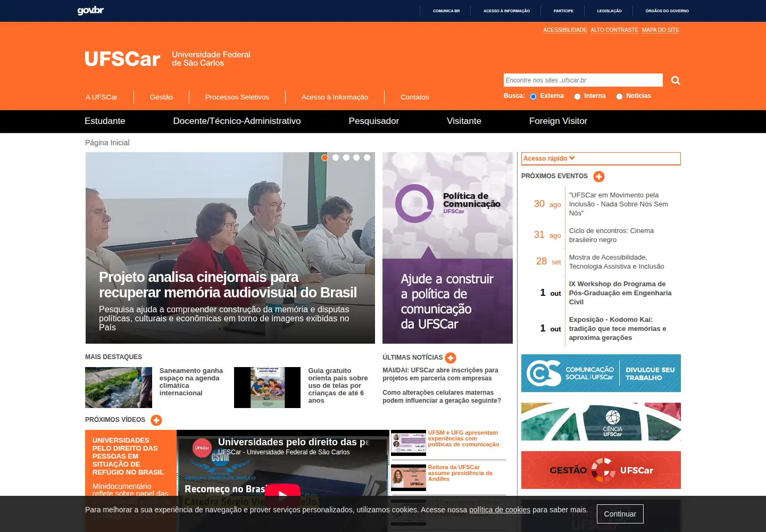
Task: Go to the first carousel slide dot
Action: (324, 157)
